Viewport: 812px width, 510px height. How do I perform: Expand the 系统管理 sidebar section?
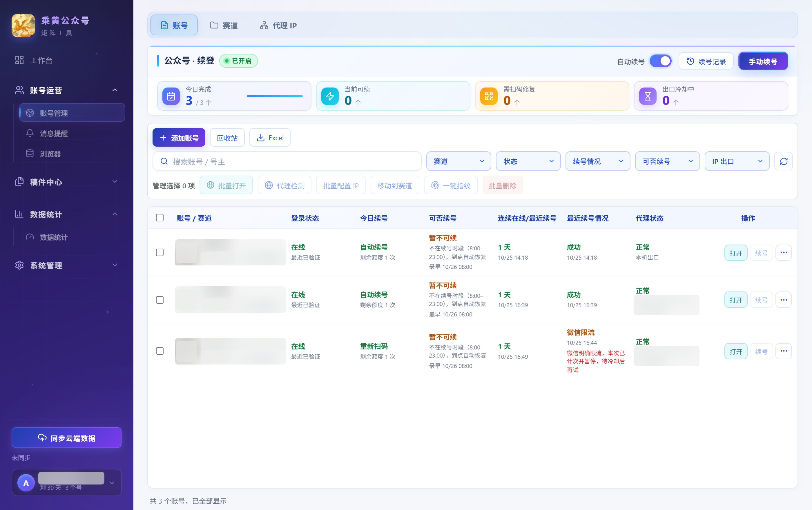pyautogui.click(x=67, y=265)
